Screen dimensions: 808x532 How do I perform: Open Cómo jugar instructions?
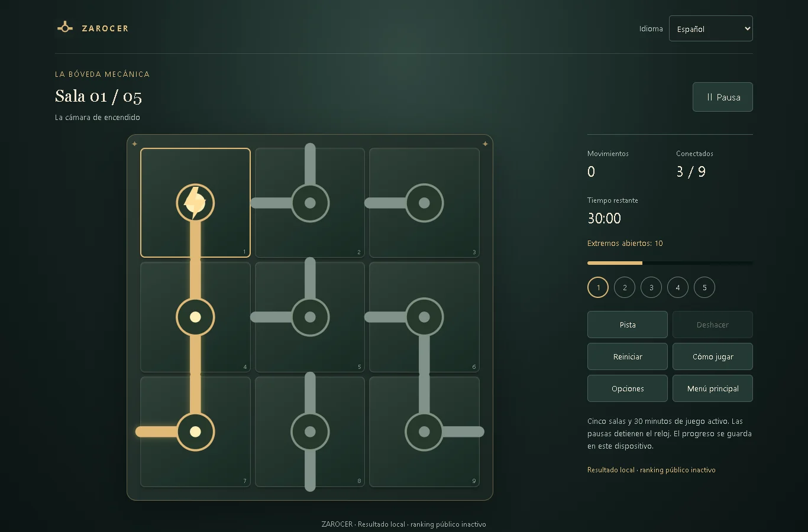(x=713, y=356)
